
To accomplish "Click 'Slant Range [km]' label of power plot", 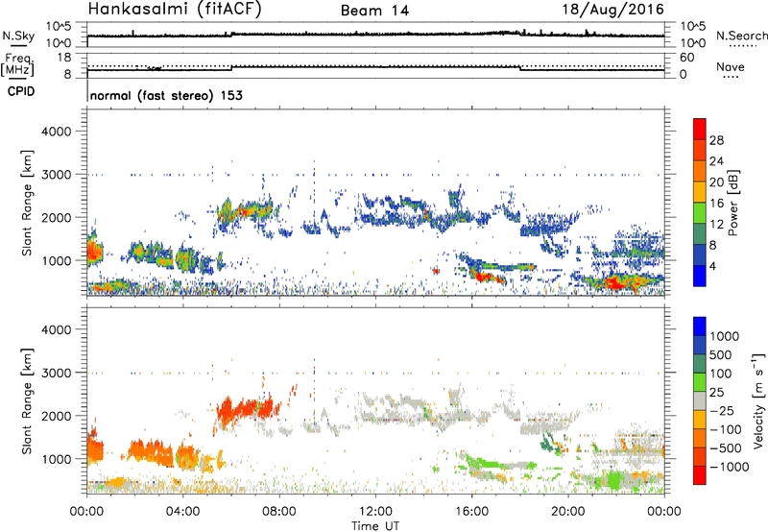I will coord(27,203).
